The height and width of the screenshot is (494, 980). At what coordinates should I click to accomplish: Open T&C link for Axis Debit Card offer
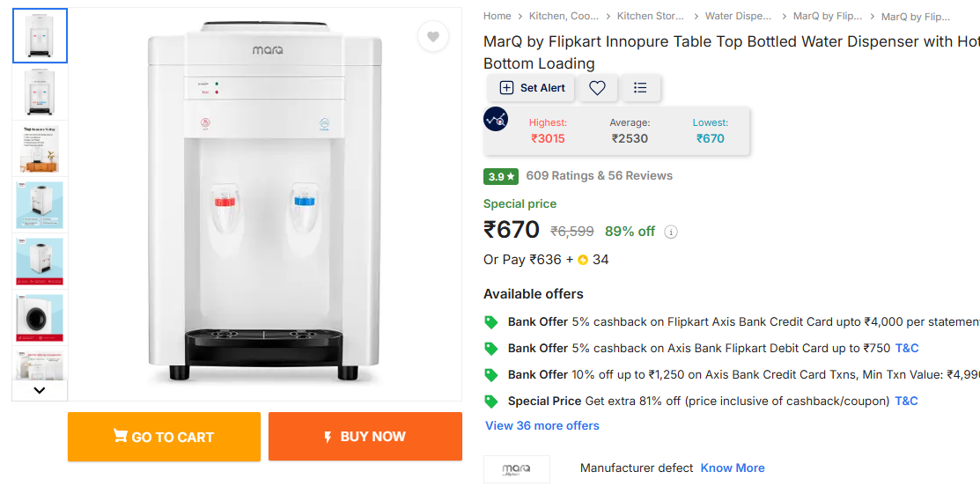(x=907, y=349)
